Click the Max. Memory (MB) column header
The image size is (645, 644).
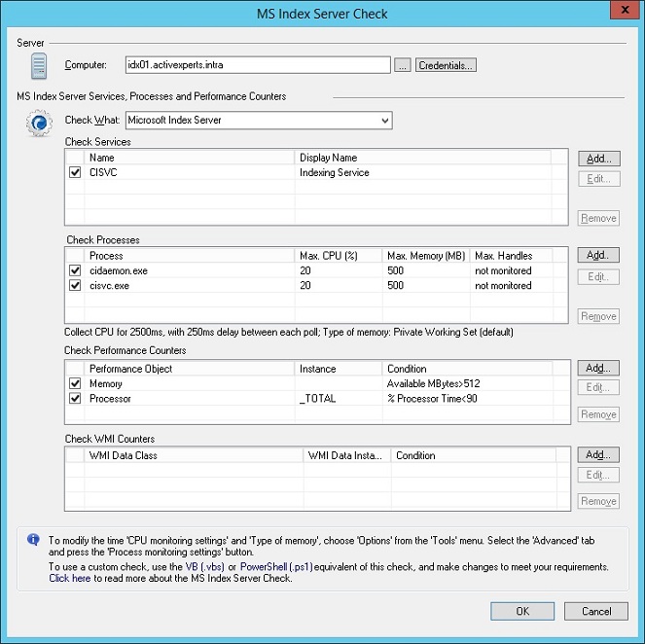click(426, 256)
